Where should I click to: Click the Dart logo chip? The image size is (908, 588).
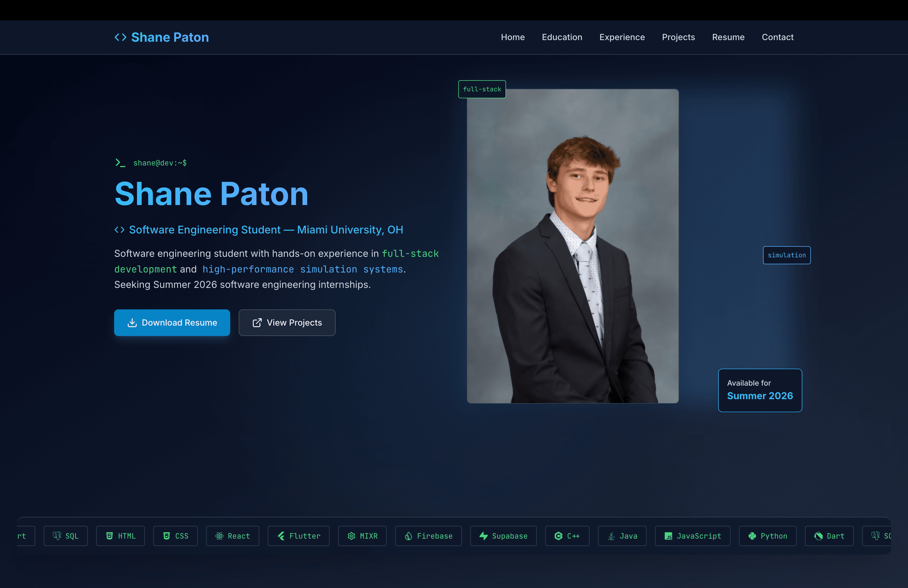[829, 536]
